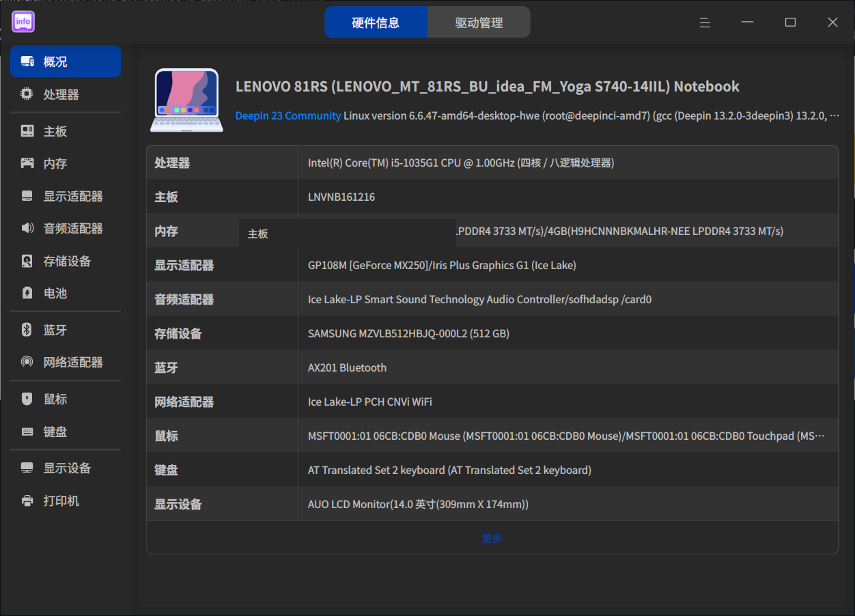Open the hamburger main menu

tap(705, 23)
